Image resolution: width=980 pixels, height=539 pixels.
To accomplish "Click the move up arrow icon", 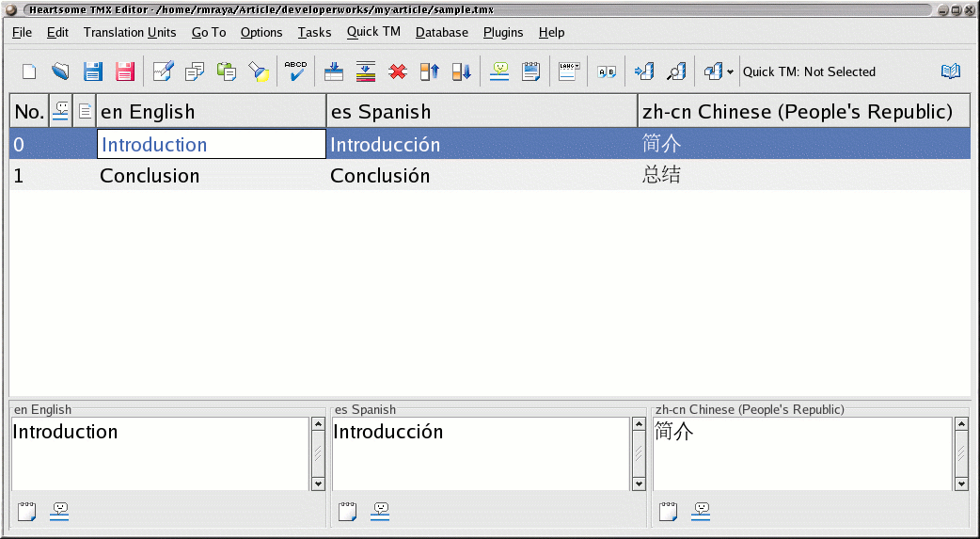I will click(x=430, y=71).
